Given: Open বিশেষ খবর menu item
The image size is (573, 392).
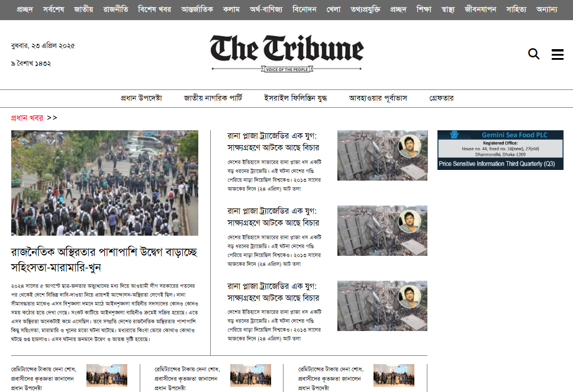Looking at the screenshot, I should pos(154,9).
